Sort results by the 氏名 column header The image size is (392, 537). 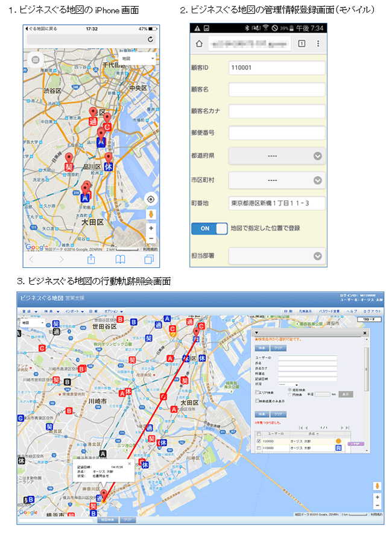pyautogui.click(x=311, y=434)
